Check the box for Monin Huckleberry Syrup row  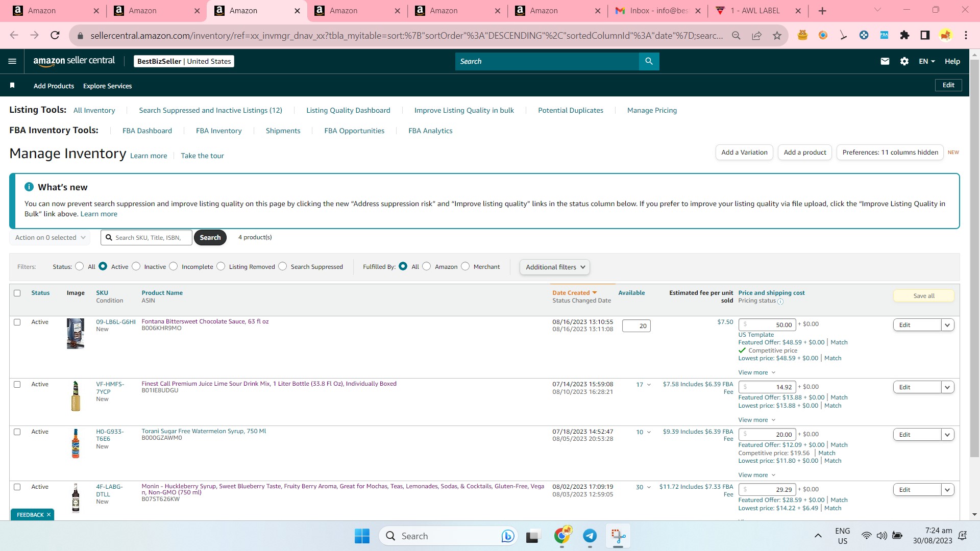pos(17,487)
